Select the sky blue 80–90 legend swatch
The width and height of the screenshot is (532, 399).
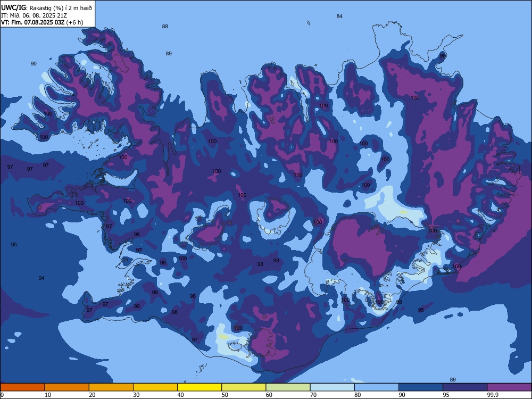[377, 387]
